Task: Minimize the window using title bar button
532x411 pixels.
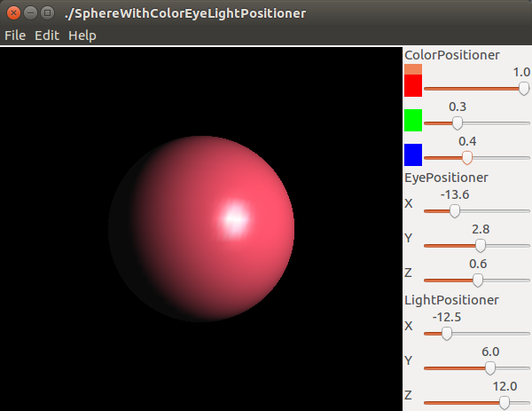Action: point(30,13)
